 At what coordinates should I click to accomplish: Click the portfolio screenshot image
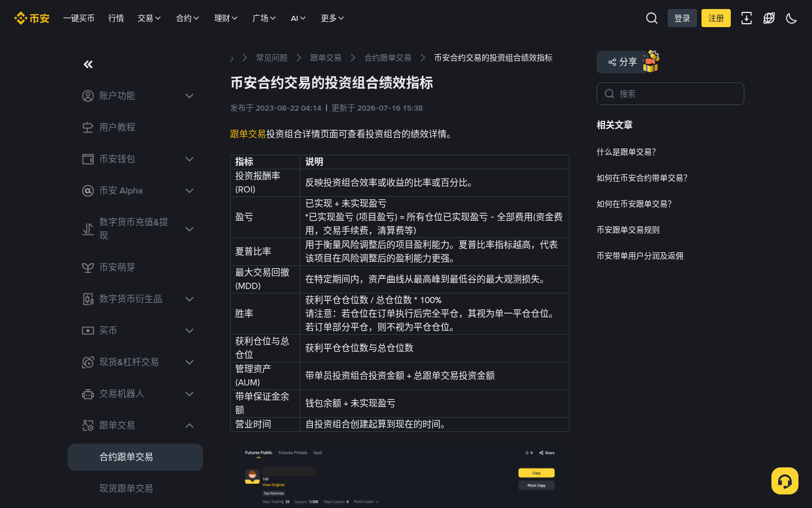pos(400,475)
